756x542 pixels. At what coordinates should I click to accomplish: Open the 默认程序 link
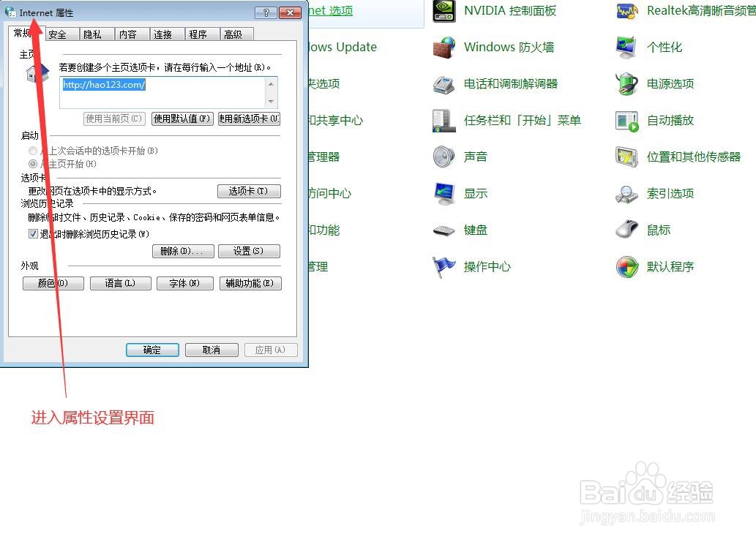tap(670, 267)
